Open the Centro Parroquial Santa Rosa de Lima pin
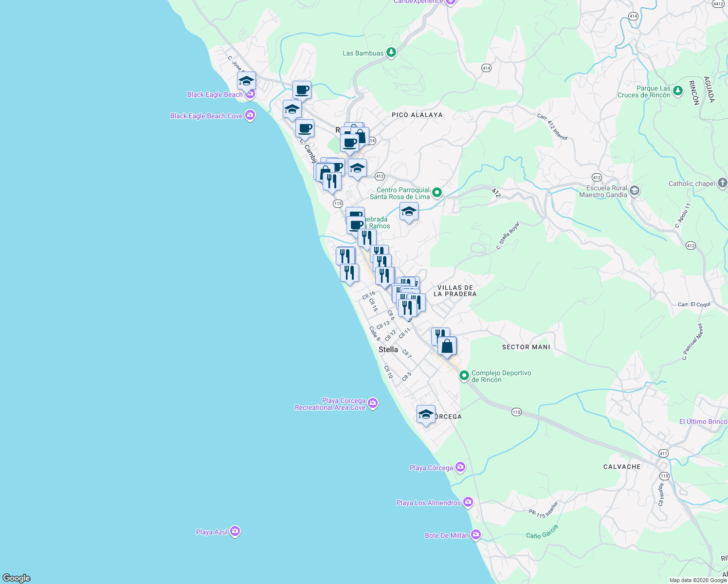This screenshot has height=584, width=728. point(436,192)
